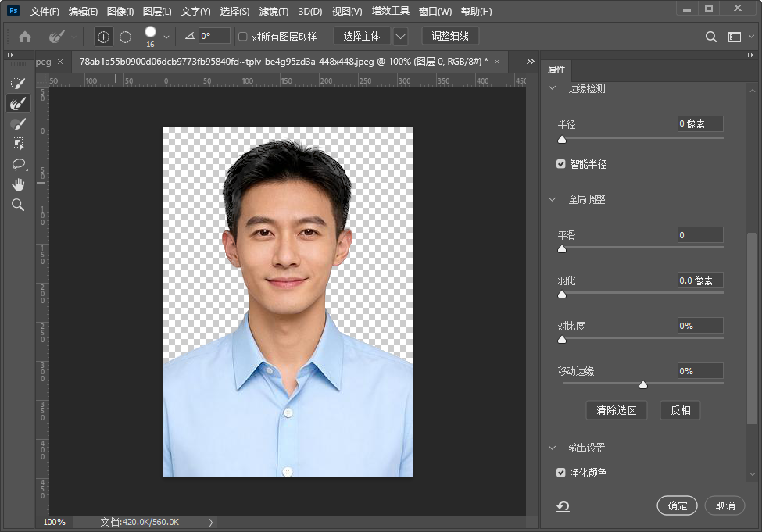Click the 清除选区 button

616,411
